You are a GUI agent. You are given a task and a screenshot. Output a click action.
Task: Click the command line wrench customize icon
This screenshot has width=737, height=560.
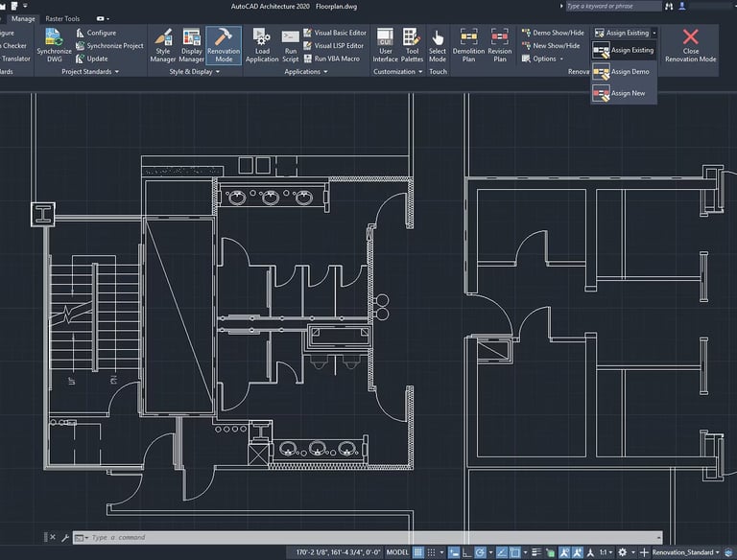65,537
